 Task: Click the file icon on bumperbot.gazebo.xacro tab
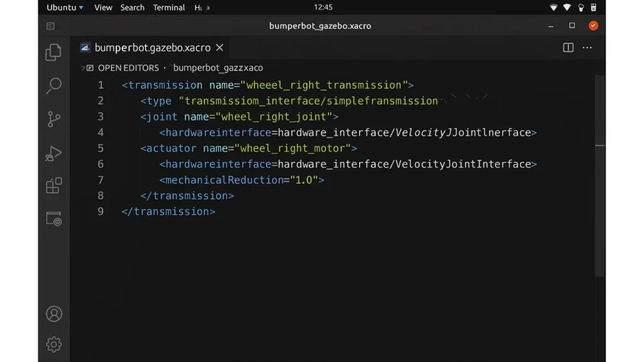86,48
